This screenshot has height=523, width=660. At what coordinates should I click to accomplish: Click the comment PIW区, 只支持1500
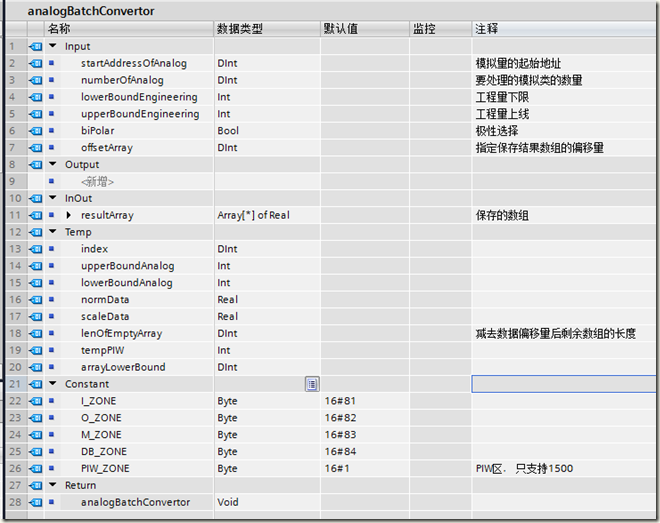(x=524, y=468)
